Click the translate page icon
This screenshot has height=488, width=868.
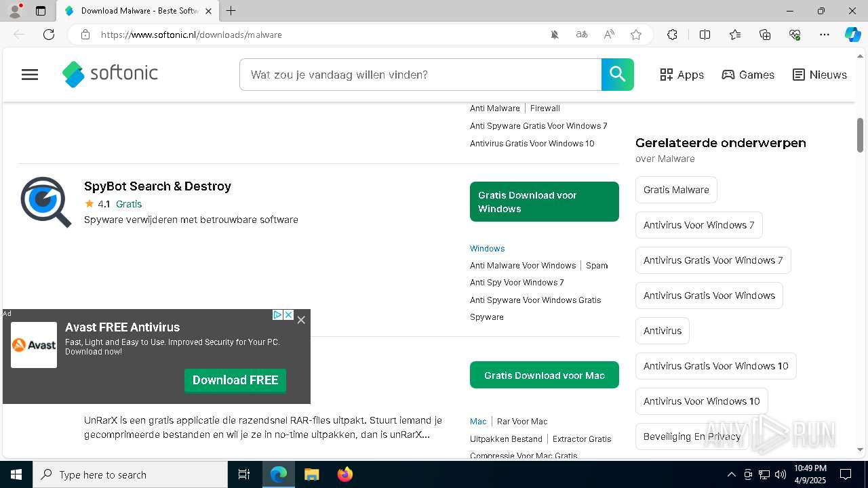pos(582,35)
